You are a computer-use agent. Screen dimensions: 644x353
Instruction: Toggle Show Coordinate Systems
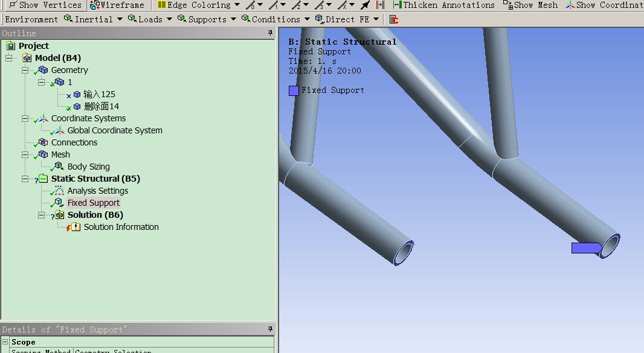point(604,5)
